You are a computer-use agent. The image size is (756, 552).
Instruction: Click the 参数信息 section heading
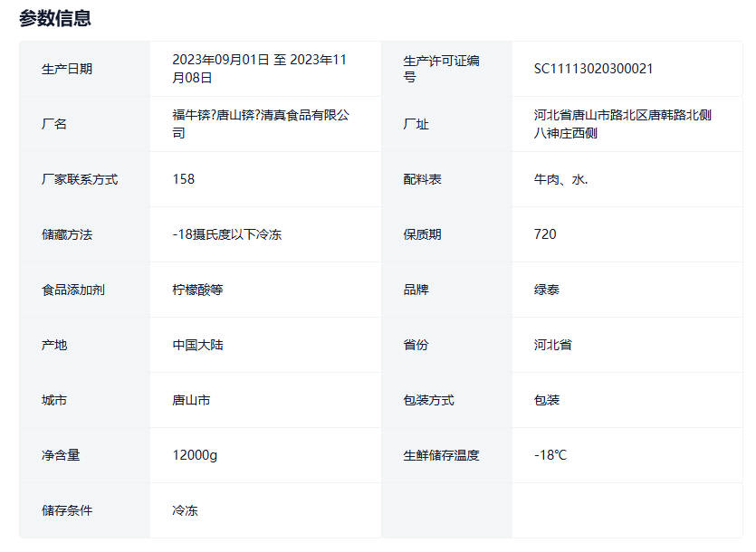click(x=55, y=18)
